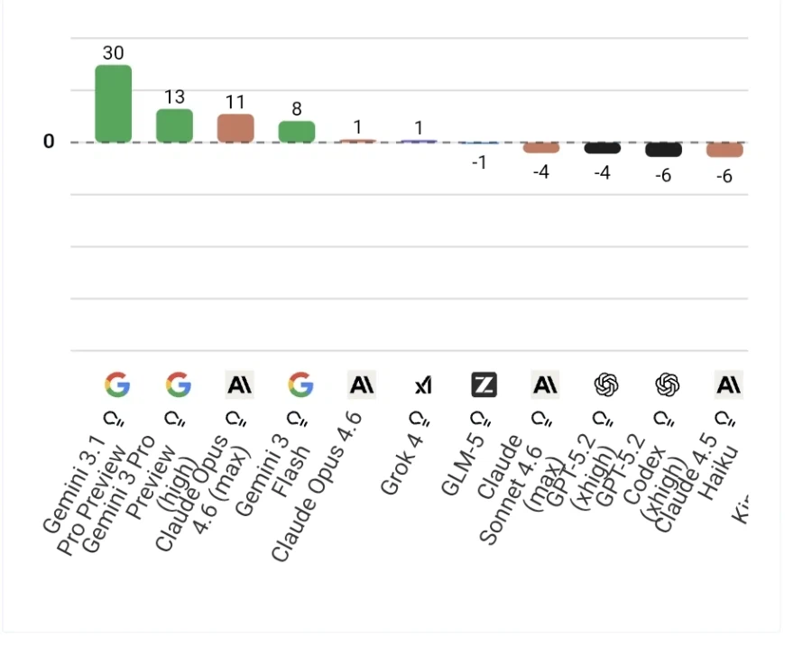Click Google logo for Gemini 3 Pro Preview (high)
The width and height of the screenshot is (812, 647).
[179, 385]
